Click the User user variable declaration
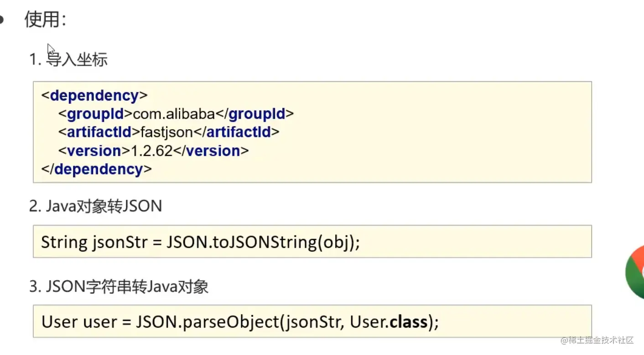 point(79,322)
